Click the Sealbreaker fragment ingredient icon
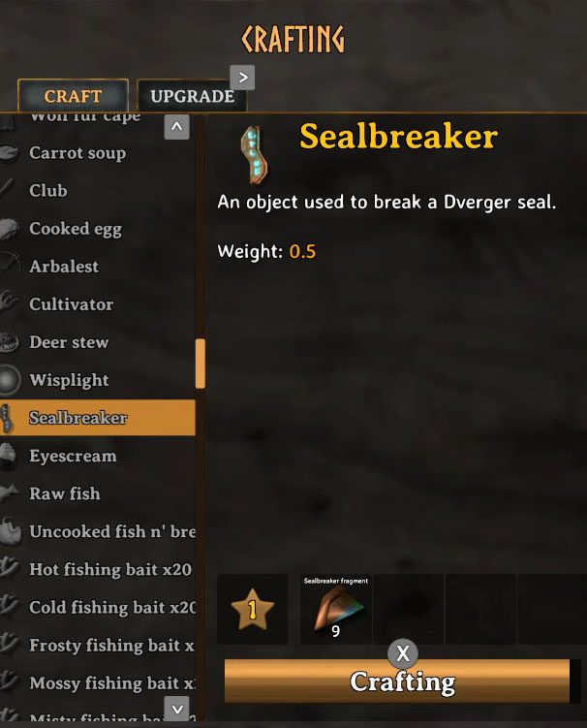This screenshot has height=728, width=587. pos(335,608)
